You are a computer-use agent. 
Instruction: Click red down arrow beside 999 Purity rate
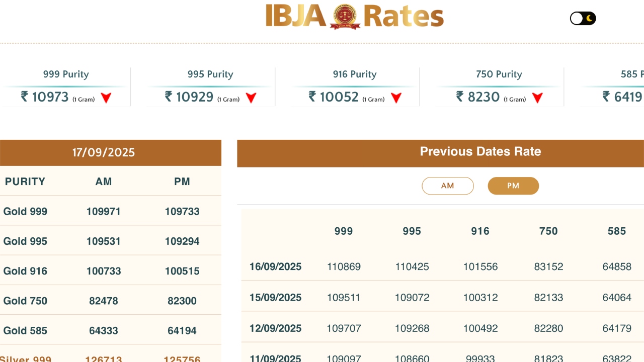(x=106, y=98)
